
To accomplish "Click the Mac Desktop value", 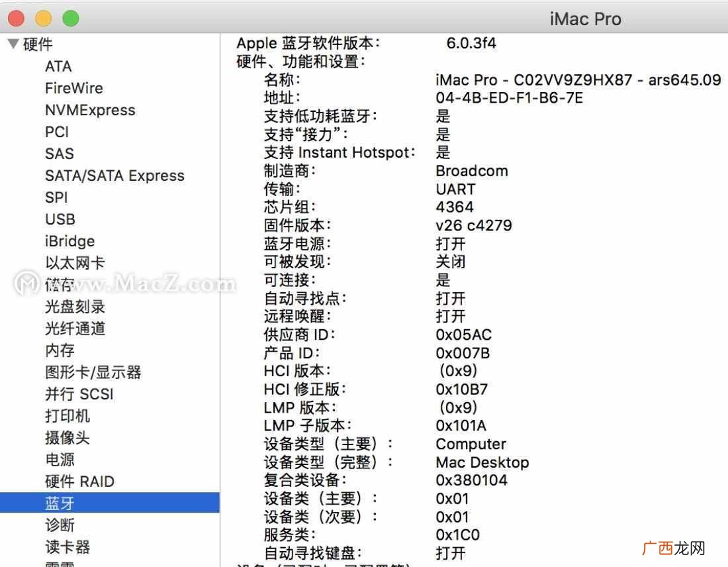I will (482, 462).
